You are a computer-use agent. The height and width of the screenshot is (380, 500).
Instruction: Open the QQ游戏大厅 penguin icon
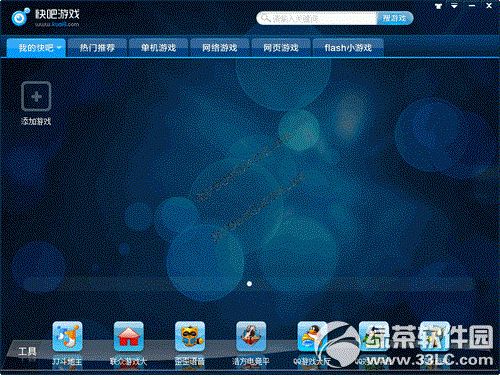312,336
